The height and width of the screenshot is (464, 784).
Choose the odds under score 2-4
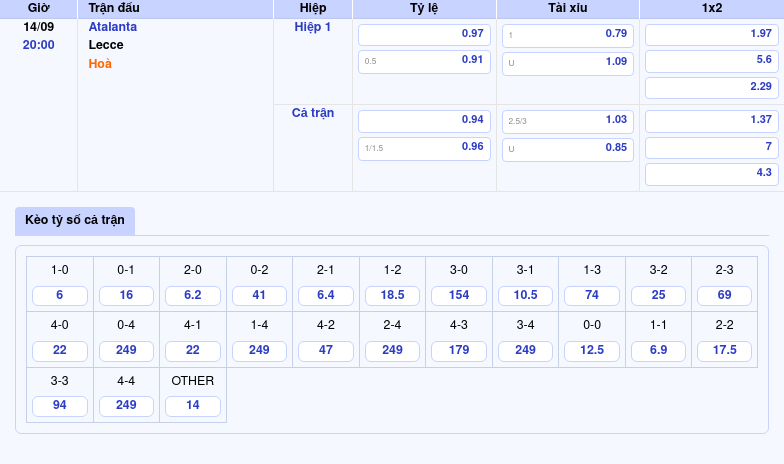pos(392,350)
